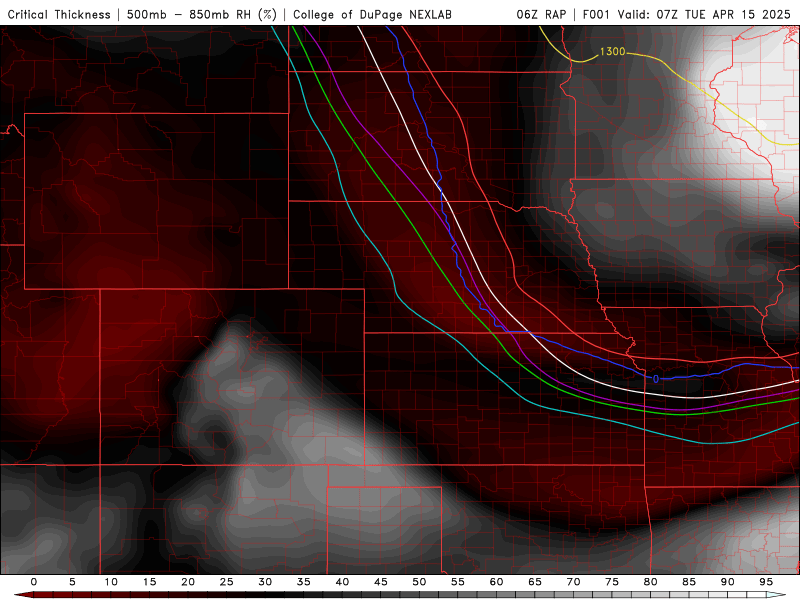This screenshot has height=600, width=800.
Task: Click the colorbar tick label "50"
Action: click(x=419, y=582)
